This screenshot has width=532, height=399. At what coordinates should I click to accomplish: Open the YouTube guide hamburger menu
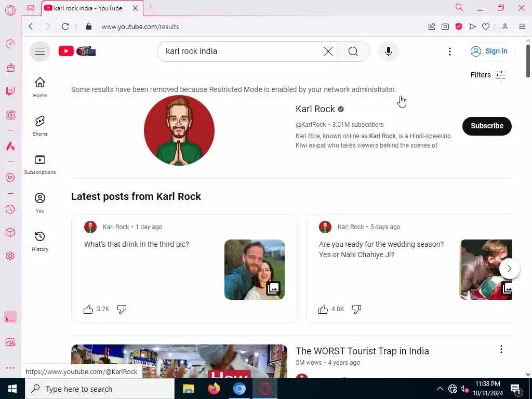coord(40,51)
